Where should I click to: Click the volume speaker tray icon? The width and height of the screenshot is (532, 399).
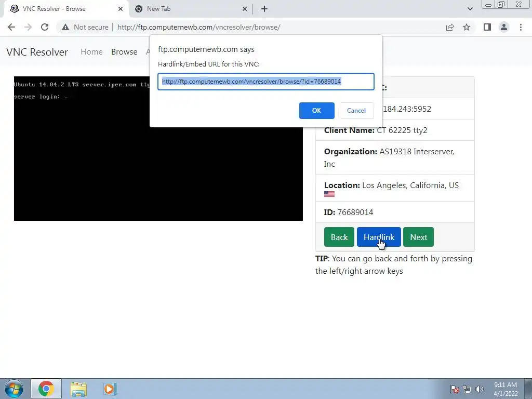tap(479, 389)
